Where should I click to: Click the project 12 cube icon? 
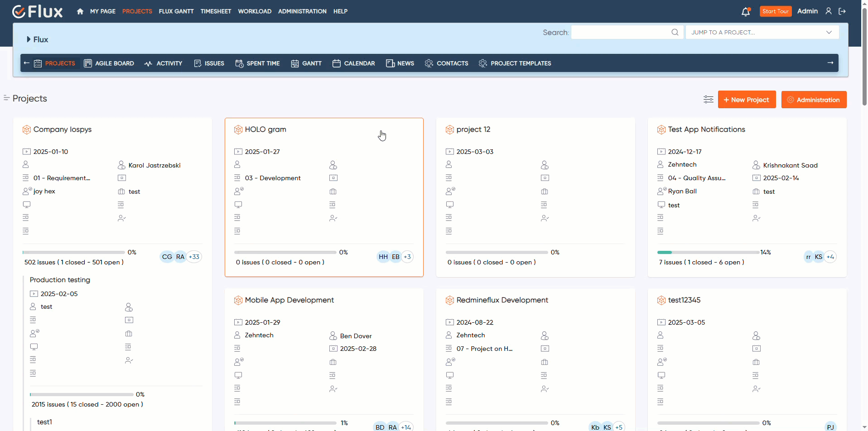pos(450,129)
